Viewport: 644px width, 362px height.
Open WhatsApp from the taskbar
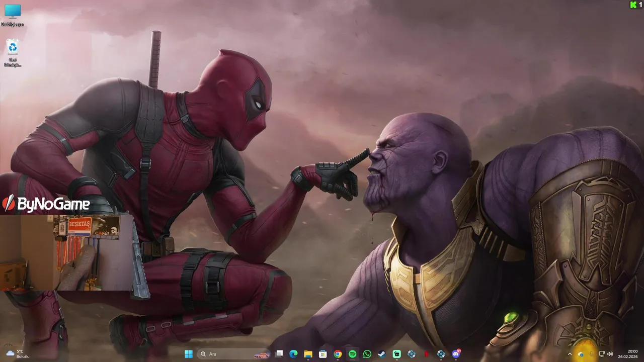pyautogui.click(x=367, y=354)
